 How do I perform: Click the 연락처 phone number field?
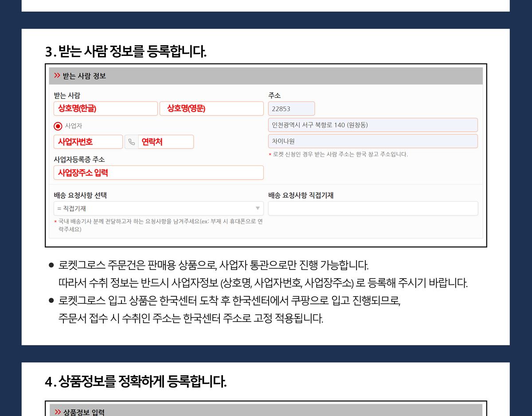tap(166, 142)
